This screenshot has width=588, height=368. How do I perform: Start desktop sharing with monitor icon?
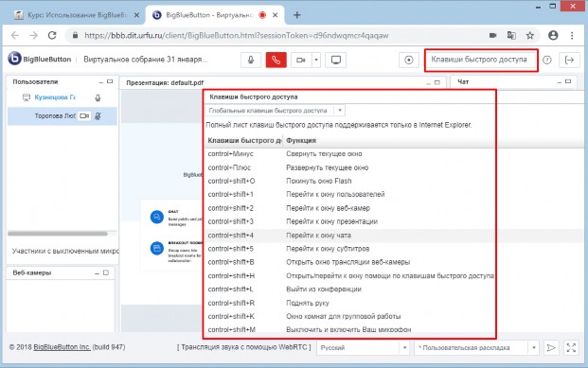[x=335, y=60]
